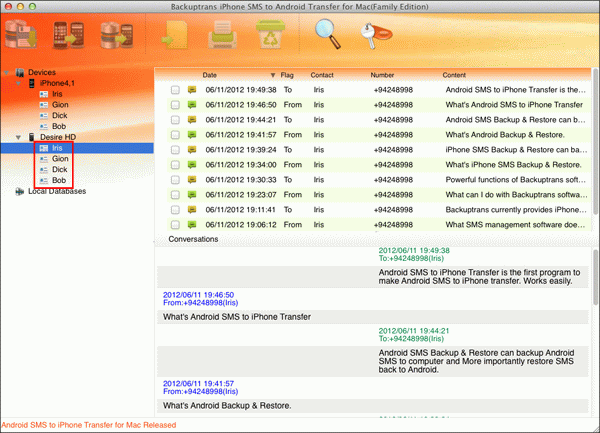The height and width of the screenshot is (433, 600).
Task: Click the Local Databases icon
Action: [x=20, y=191]
